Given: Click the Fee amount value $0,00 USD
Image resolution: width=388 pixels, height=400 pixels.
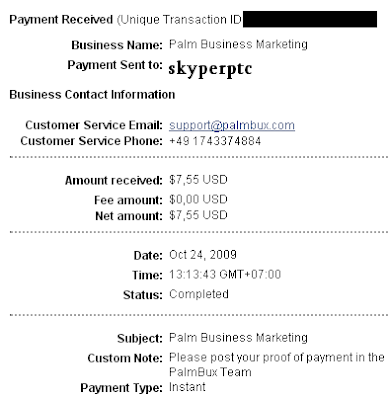Looking at the screenshot, I should click(198, 199).
